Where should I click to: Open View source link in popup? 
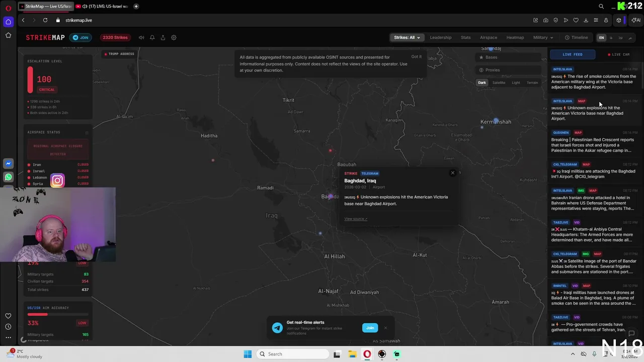coord(356,219)
